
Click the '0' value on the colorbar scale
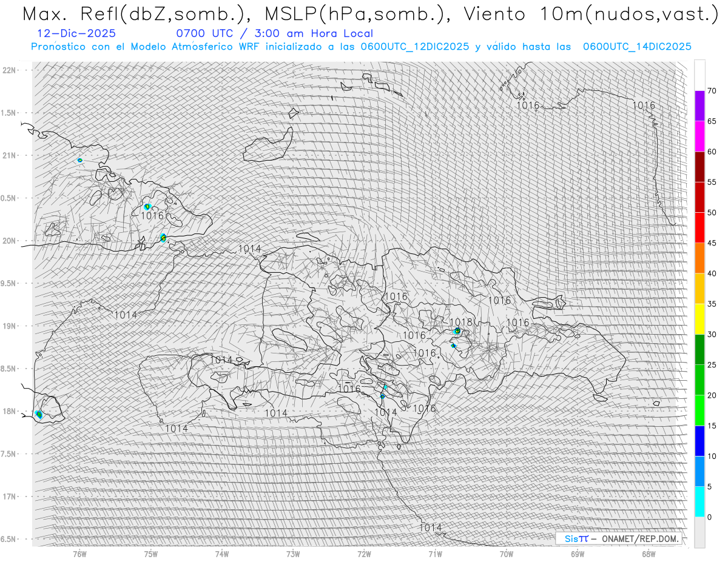[x=709, y=517]
